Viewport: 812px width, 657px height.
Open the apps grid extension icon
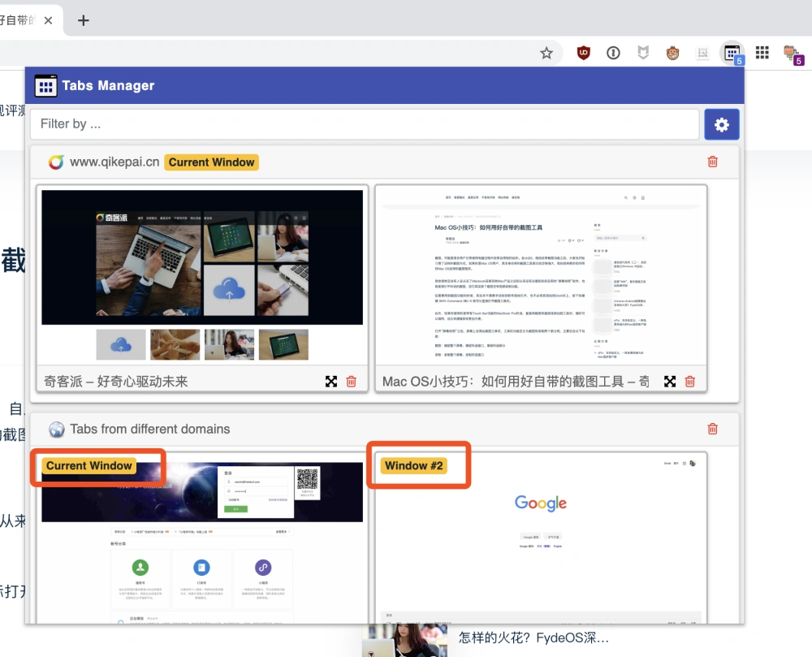point(762,52)
